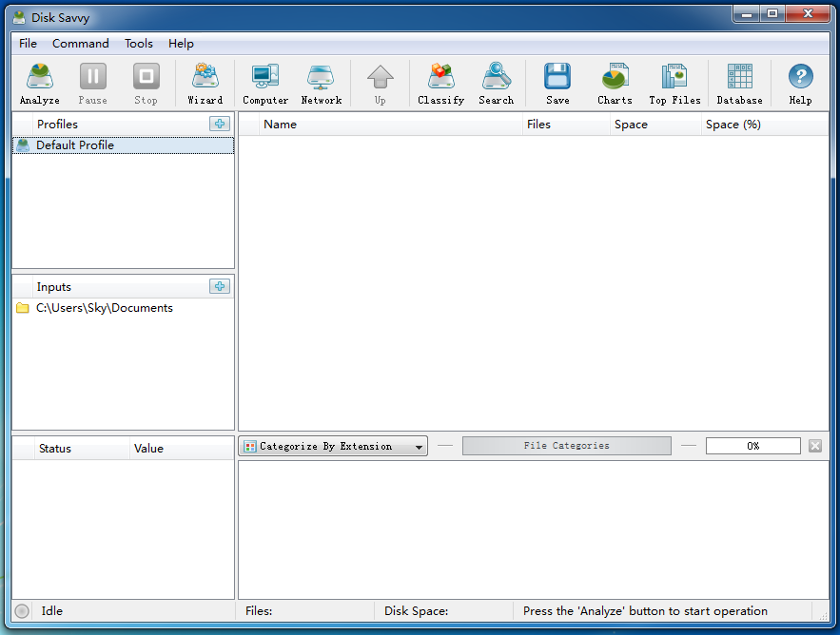Maximize the Disk Savvy window
Viewport: 840px width, 635px height.
tap(772, 14)
